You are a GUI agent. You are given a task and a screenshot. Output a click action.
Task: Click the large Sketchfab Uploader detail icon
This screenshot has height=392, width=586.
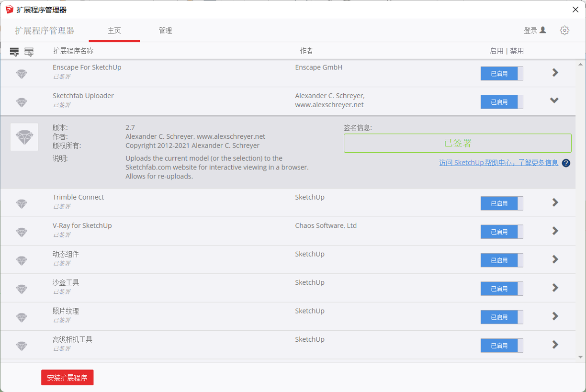24,137
